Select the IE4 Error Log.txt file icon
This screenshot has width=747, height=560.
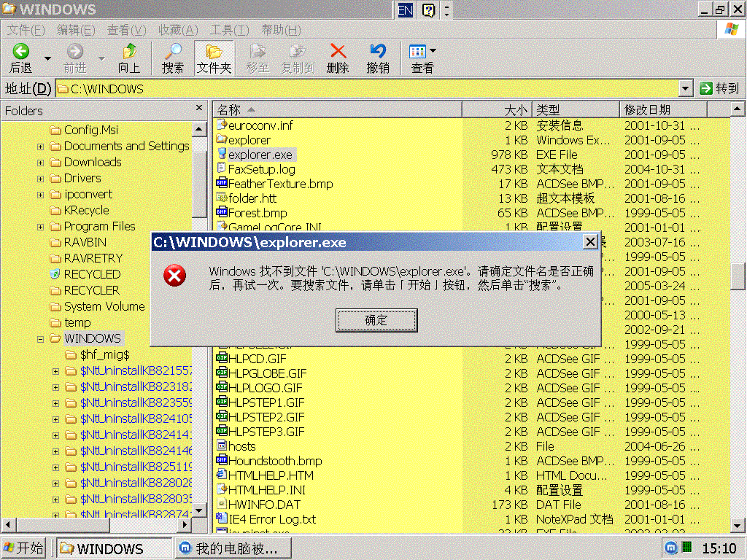222,518
